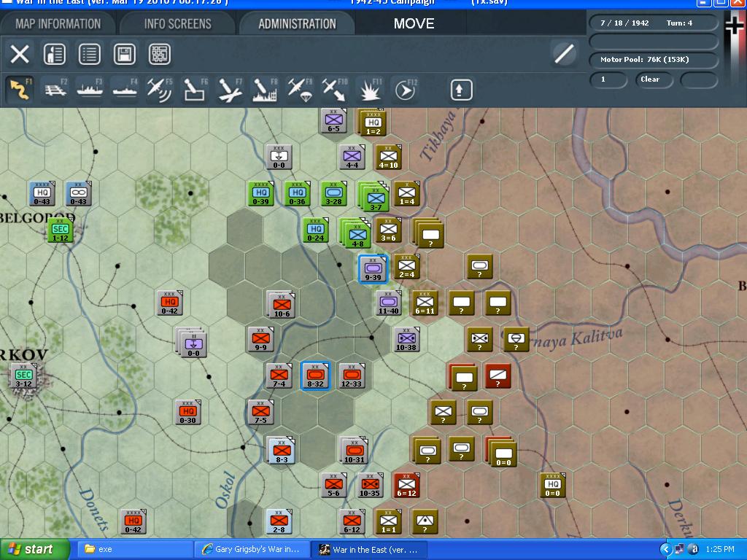
Task: Open the unit info card icon
Action: tap(54, 54)
